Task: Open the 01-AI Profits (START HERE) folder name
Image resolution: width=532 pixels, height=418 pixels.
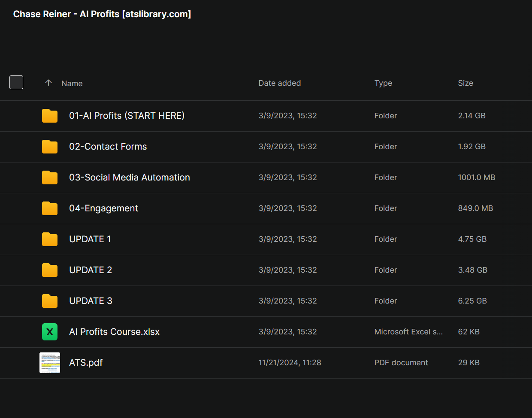Action: pyautogui.click(x=127, y=116)
